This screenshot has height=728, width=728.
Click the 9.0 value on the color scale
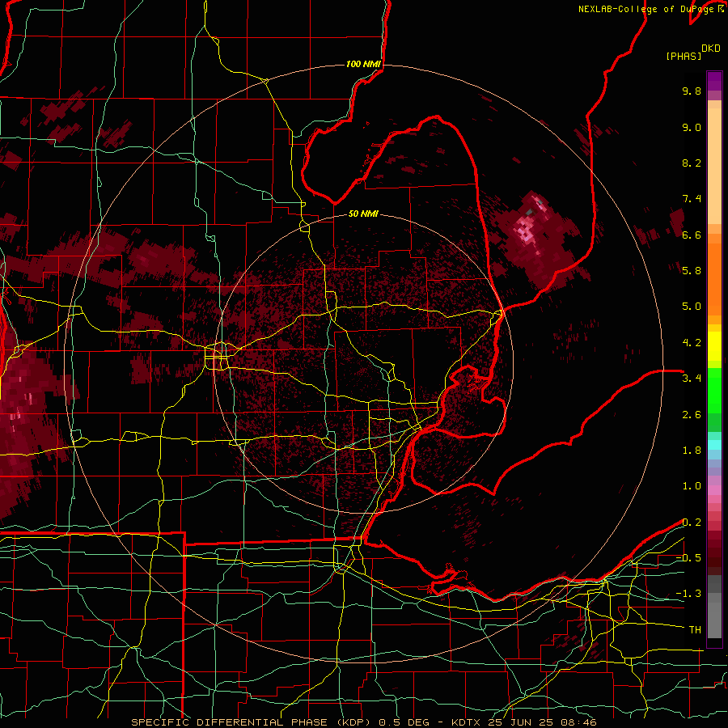pos(692,127)
